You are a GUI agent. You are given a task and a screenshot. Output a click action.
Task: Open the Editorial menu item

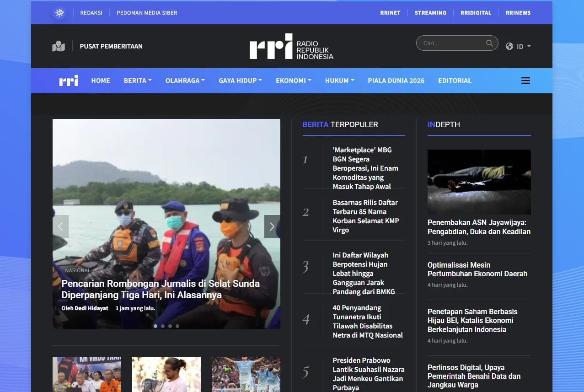coord(455,81)
